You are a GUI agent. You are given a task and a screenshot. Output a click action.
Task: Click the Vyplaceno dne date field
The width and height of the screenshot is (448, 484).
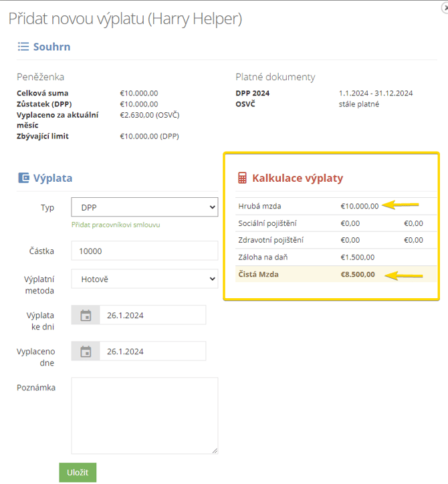pyautogui.click(x=152, y=352)
